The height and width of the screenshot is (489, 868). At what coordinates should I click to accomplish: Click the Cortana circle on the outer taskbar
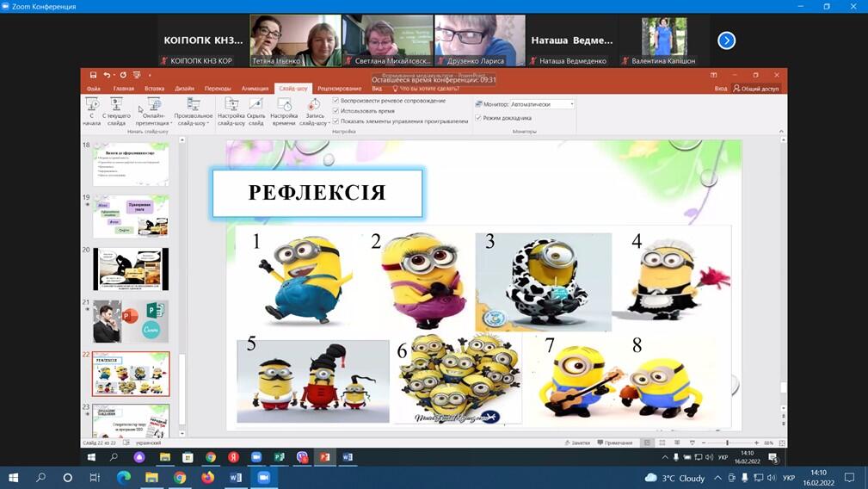[x=68, y=477]
